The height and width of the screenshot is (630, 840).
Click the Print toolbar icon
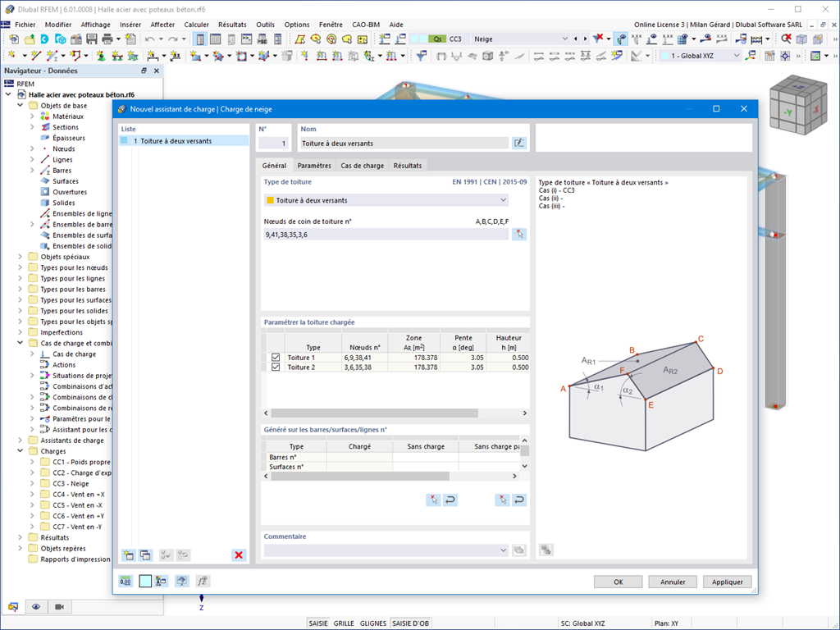click(107, 39)
